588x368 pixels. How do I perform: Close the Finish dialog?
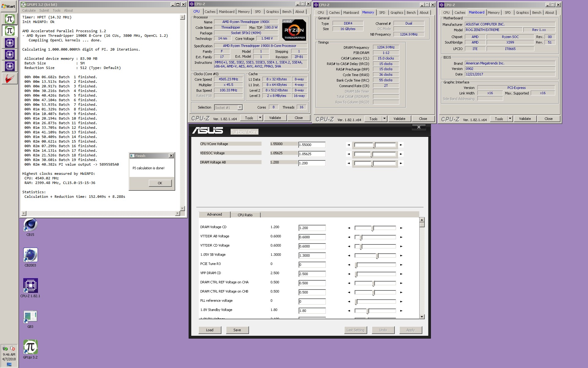(x=171, y=156)
